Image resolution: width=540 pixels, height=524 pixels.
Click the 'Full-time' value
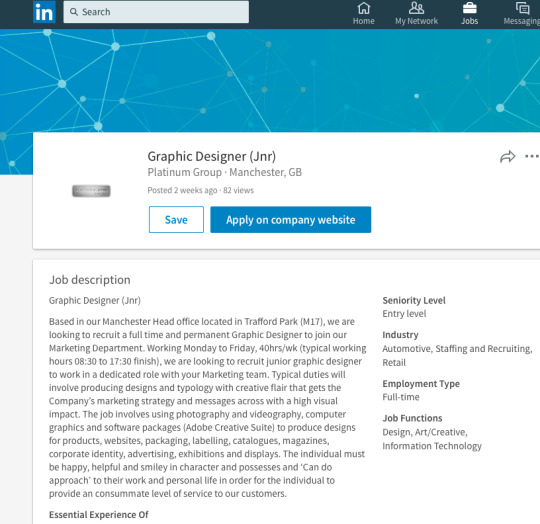tap(401, 397)
